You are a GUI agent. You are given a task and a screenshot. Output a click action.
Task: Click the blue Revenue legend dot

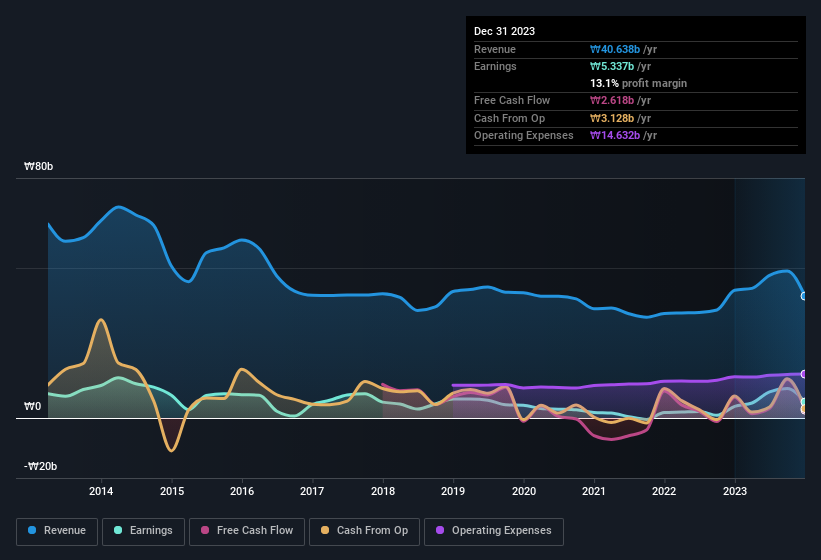pos(33,531)
